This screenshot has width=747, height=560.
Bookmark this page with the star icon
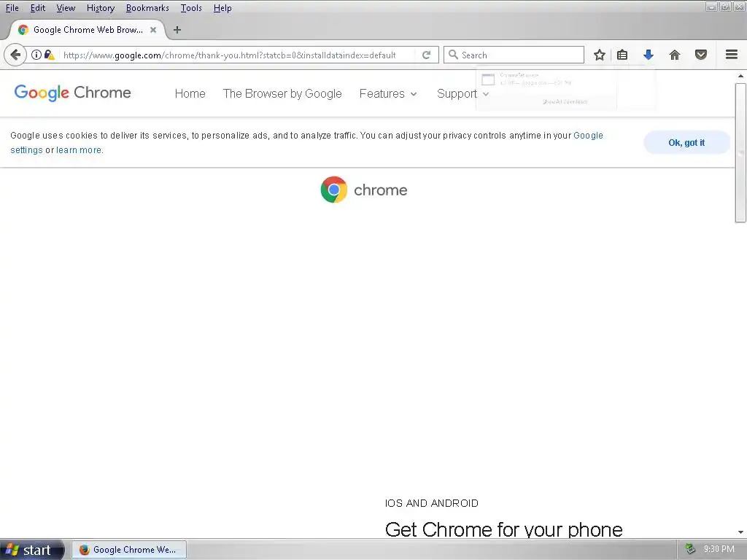[x=600, y=55]
